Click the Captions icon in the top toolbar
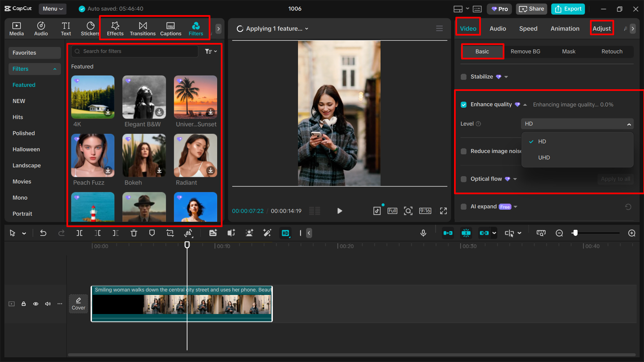Screen dimensions: 644x362 pyautogui.click(x=170, y=28)
